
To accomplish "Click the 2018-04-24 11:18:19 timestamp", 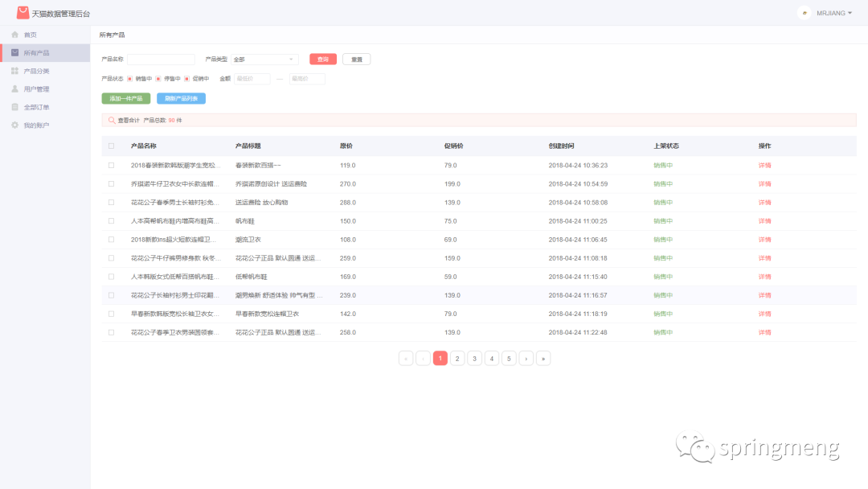I will [578, 314].
